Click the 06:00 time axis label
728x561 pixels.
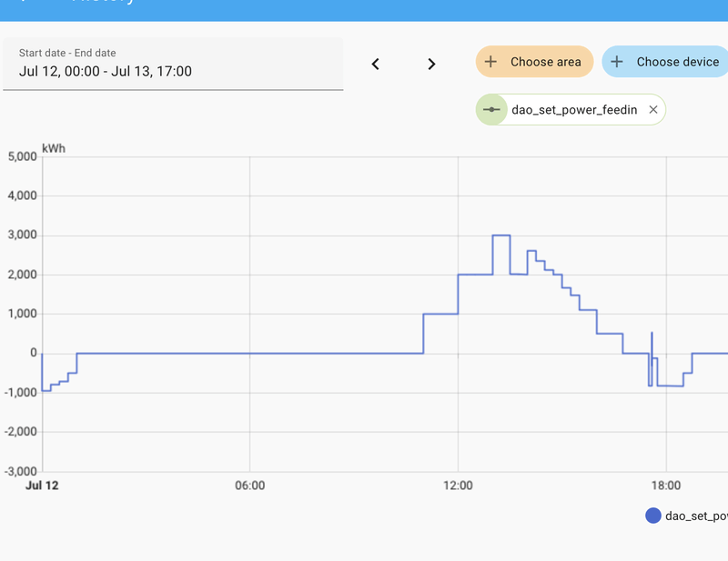click(249, 486)
